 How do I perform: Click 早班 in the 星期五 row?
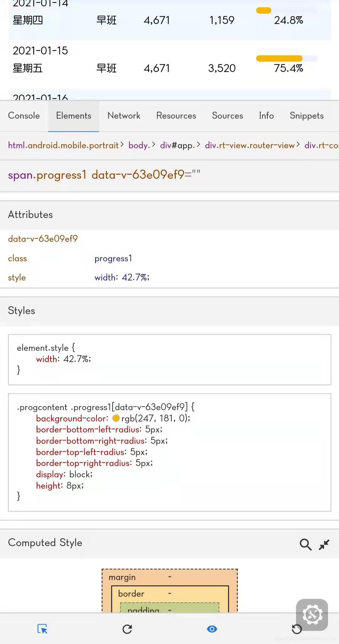(x=106, y=68)
